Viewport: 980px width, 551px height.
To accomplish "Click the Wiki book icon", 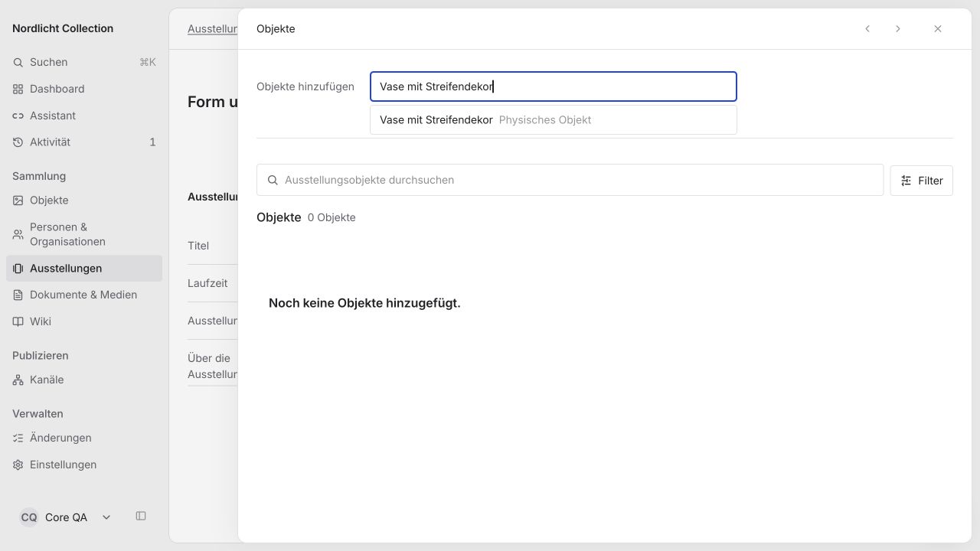I will coord(18,322).
